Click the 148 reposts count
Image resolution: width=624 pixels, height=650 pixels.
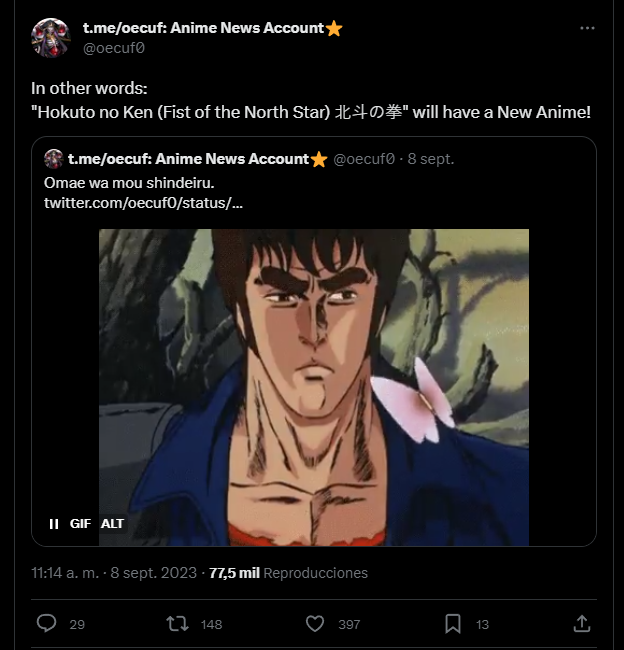pyautogui.click(x=211, y=624)
